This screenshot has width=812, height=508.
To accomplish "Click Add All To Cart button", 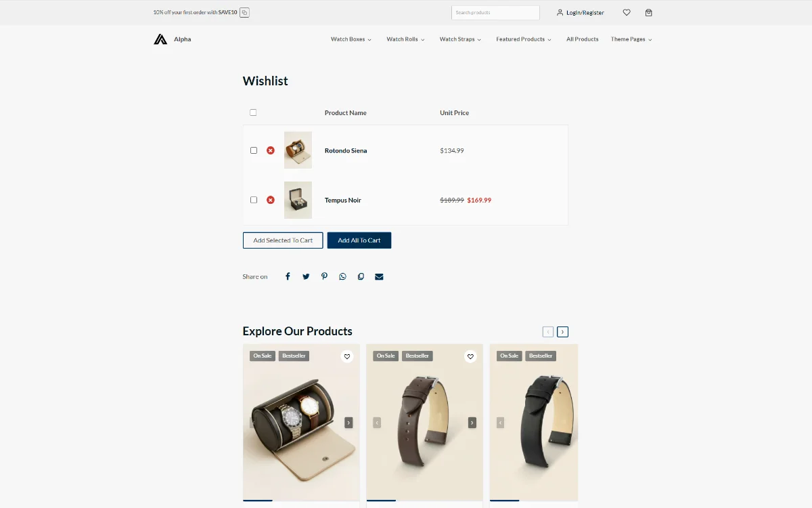I will click(359, 240).
